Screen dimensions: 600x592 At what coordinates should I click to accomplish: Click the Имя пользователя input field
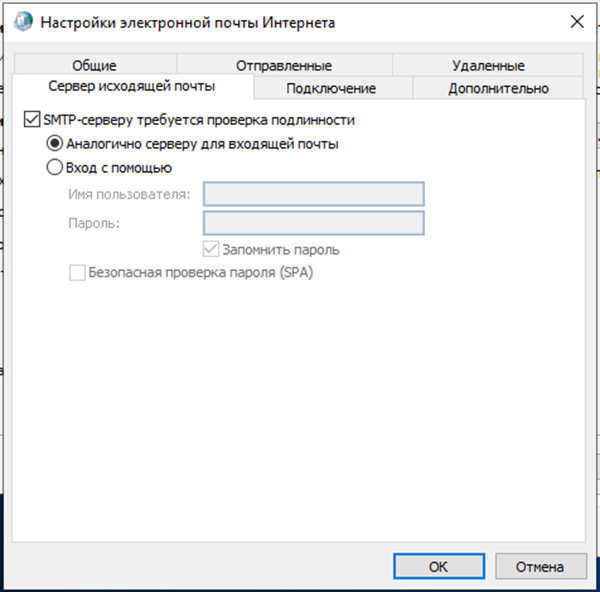314,194
